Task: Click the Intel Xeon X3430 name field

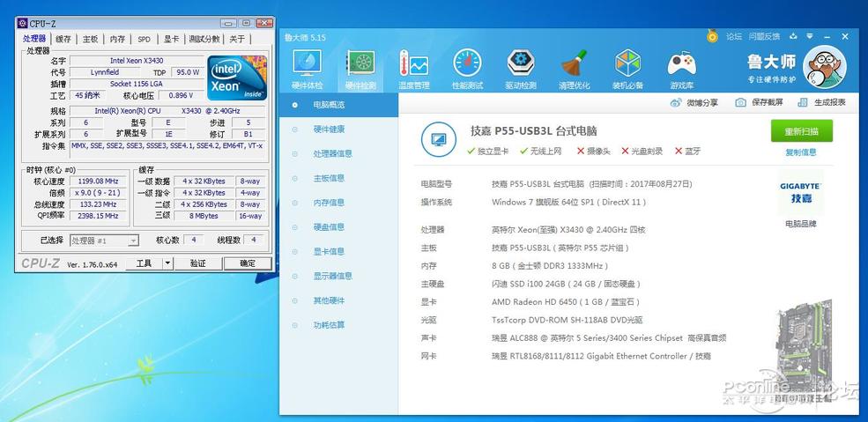Action: pyautogui.click(x=137, y=61)
